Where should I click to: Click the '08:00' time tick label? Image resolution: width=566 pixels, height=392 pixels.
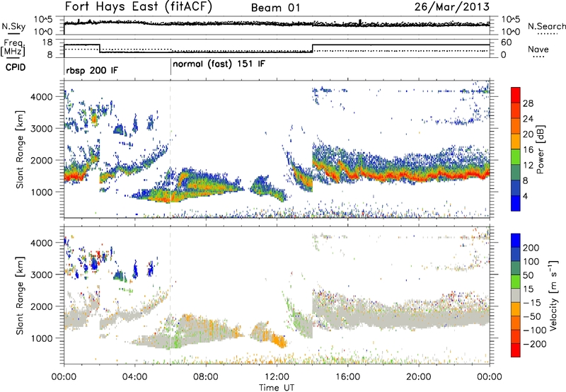pyautogui.click(x=206, y=377)
